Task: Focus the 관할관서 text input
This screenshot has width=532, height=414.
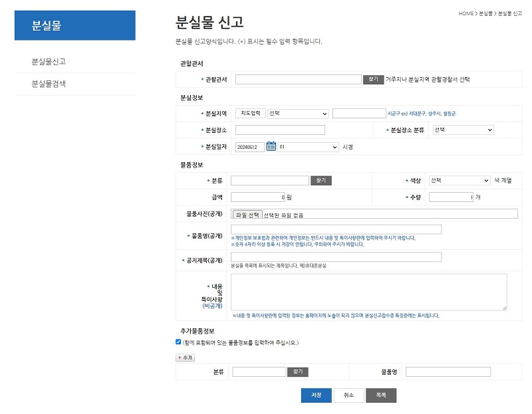Action: coord(298,79)
